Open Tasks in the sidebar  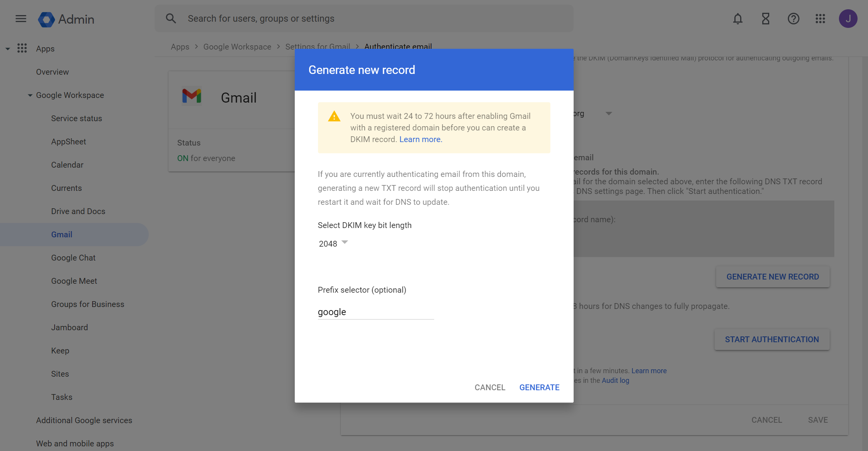(62, 397)
